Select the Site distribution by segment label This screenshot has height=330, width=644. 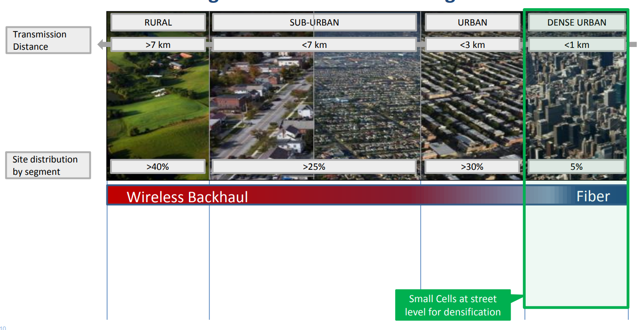[x=48, y=165]
